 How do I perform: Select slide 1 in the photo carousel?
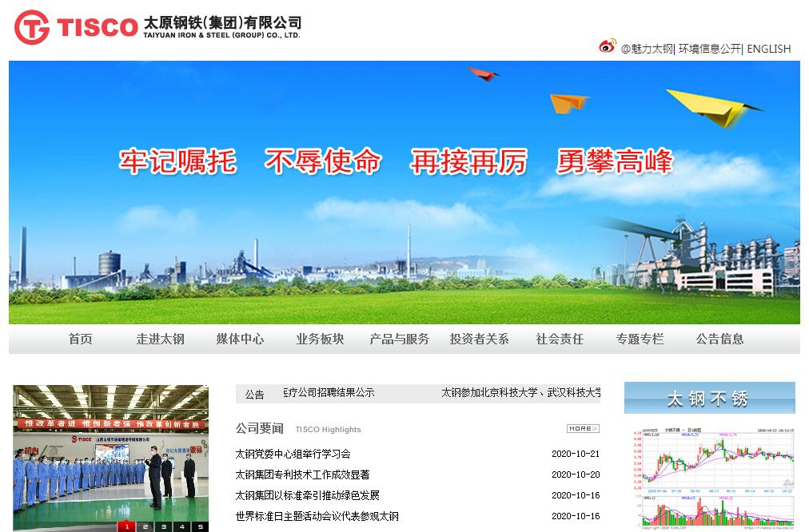127,526
